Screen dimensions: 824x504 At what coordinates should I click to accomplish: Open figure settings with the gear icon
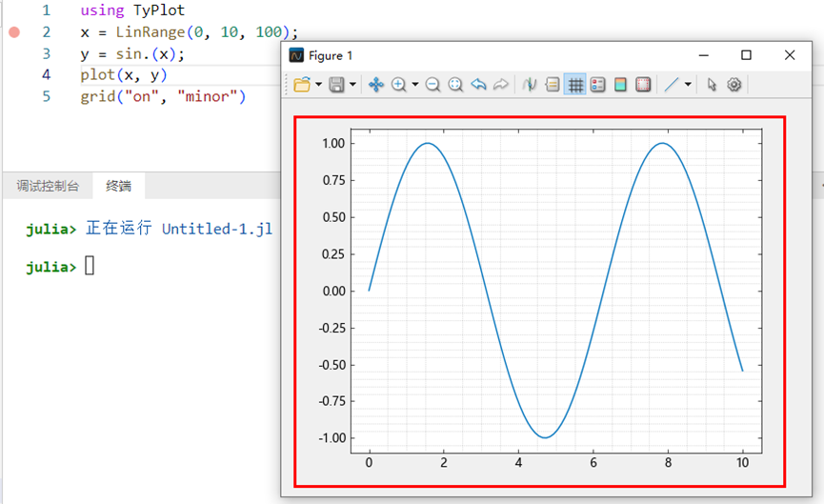[x=734, y=85]
